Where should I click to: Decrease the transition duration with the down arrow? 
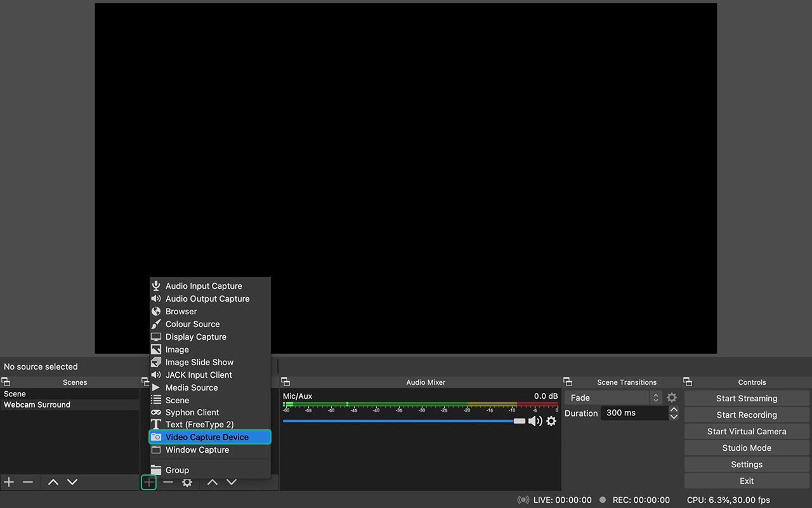(x=674, y=417)
